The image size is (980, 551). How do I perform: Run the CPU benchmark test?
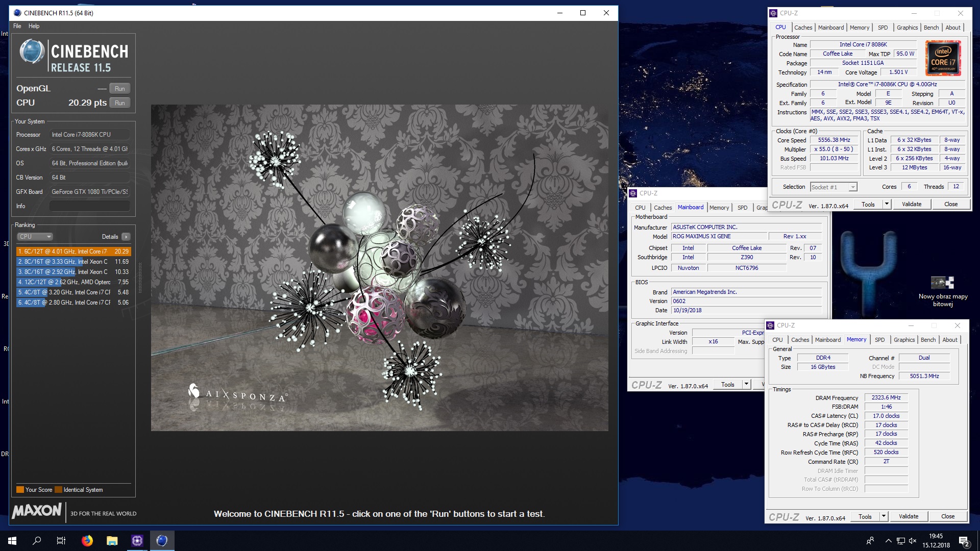pyautogui.click(x=120, y=103)
